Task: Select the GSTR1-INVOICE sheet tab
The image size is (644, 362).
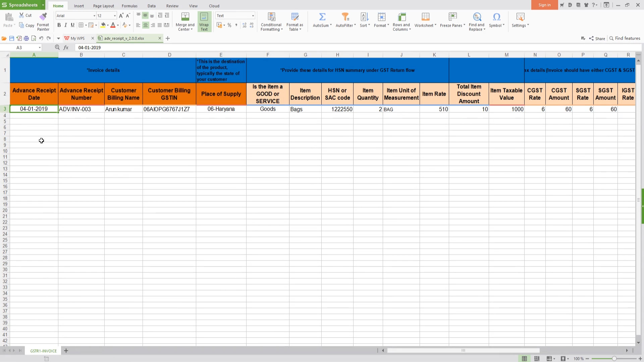Action: [x=43, y=351]
